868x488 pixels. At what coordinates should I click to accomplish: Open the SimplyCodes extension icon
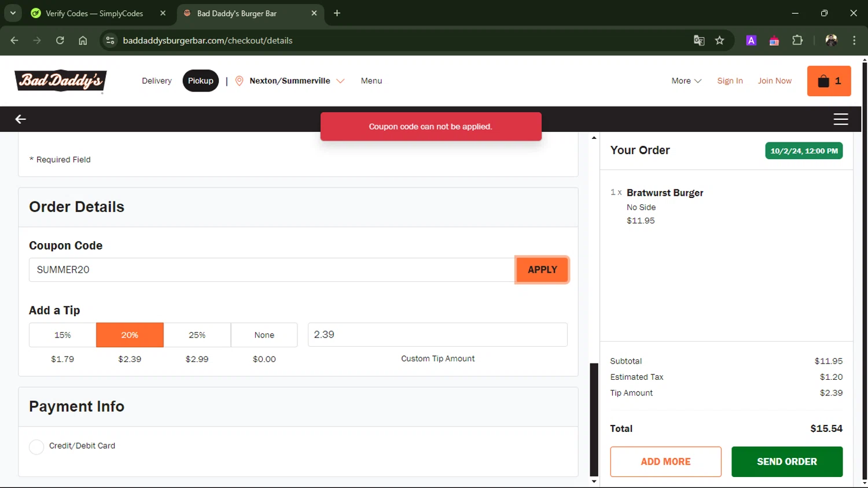tap(774, 41)
